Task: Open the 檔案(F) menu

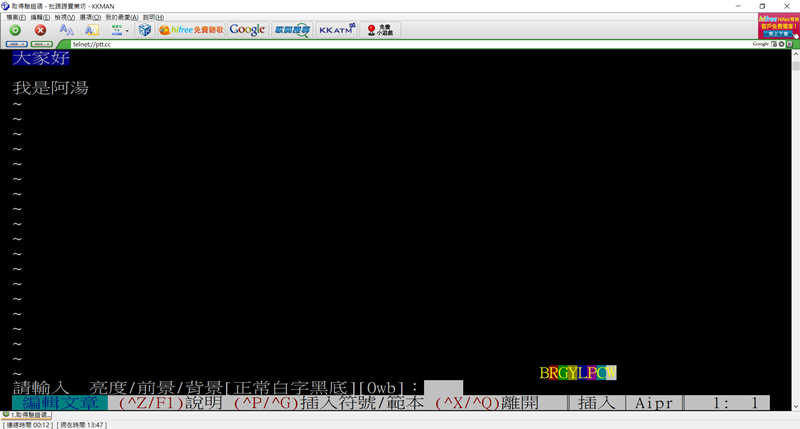Action: pos(16,17)
